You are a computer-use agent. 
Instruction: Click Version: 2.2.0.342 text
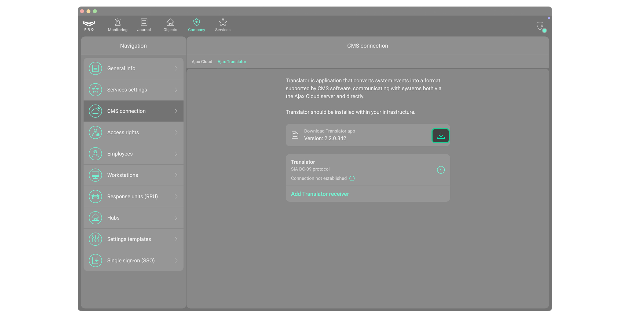(325, 138)
